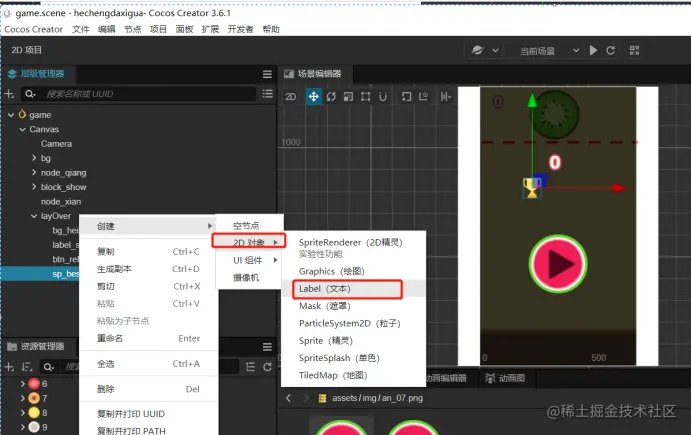Open the 文件 menu
The image size is (692, 435).
click(x=81, y=29)
